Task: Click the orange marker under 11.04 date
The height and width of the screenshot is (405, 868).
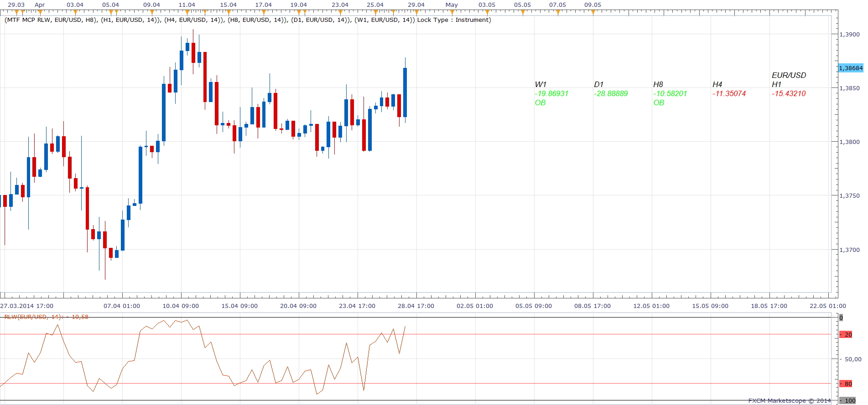Action: pyautogui.click(x=187, y=12)
